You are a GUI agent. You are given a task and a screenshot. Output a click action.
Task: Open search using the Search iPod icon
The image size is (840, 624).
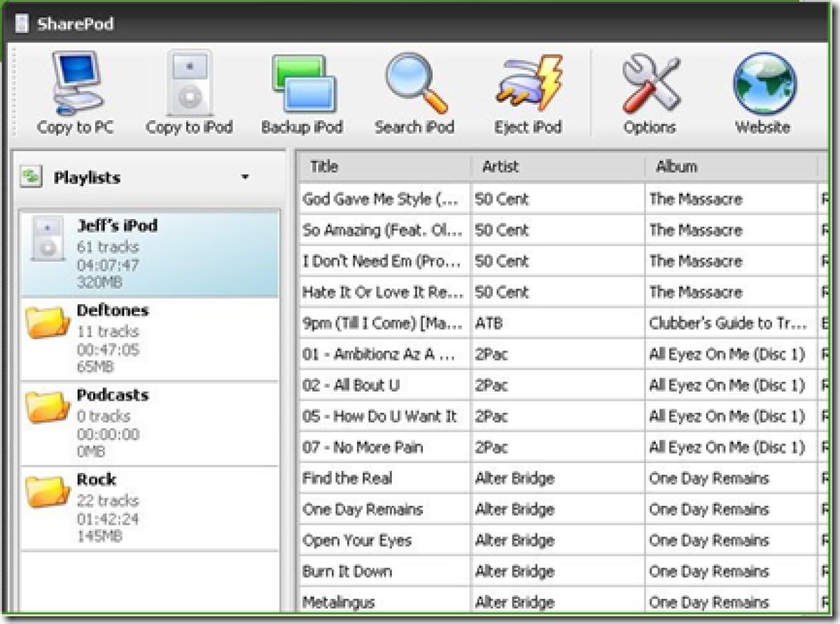414,84
